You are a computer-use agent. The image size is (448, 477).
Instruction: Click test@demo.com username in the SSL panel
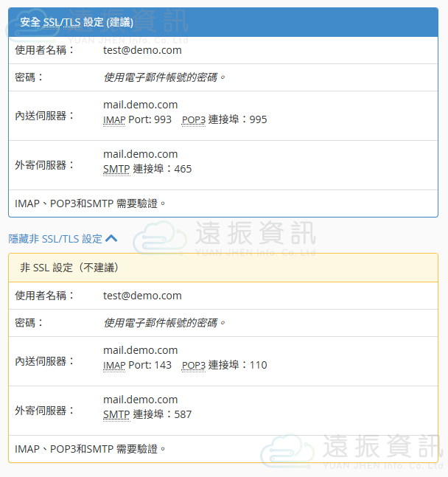coord(142,50)
